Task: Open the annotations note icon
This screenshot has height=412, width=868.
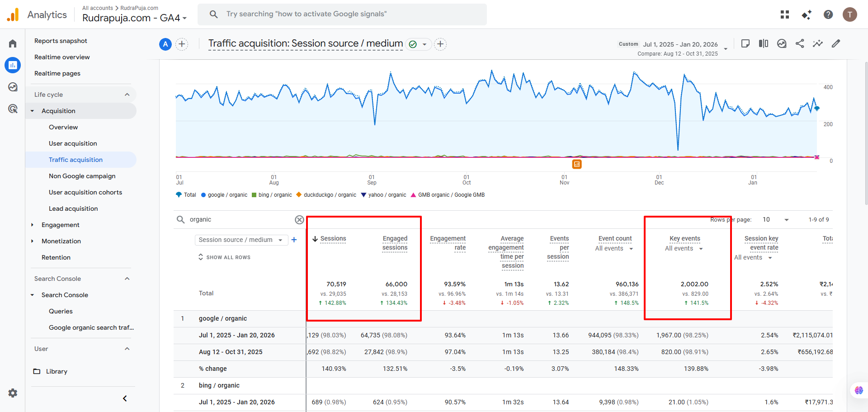Action: (x=745, y=43)
